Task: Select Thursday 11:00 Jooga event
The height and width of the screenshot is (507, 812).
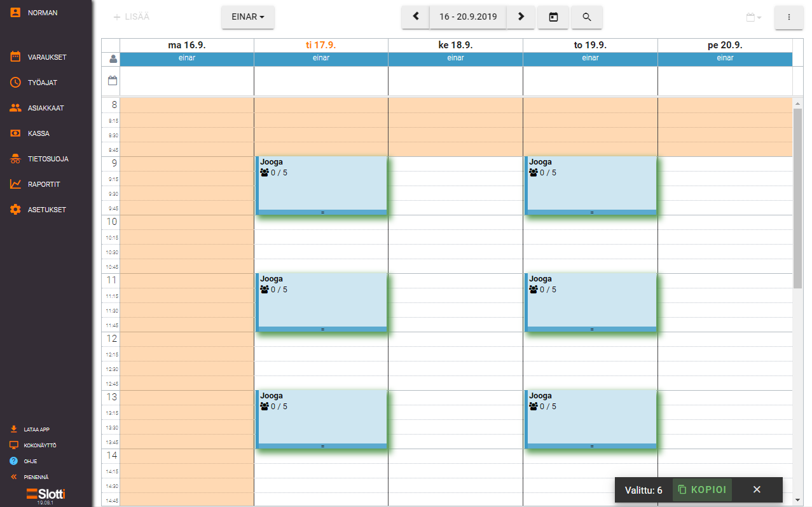Action: point(591,302)
